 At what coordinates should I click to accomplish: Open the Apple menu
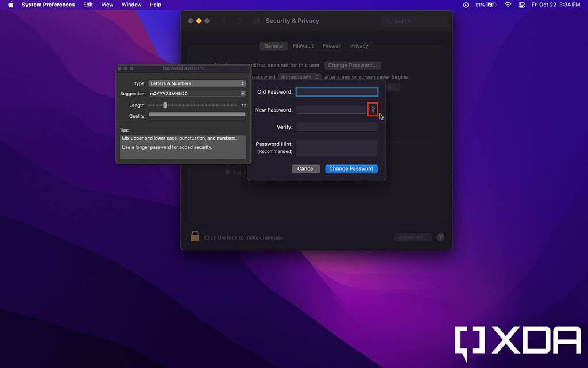(x=10, y=5)
